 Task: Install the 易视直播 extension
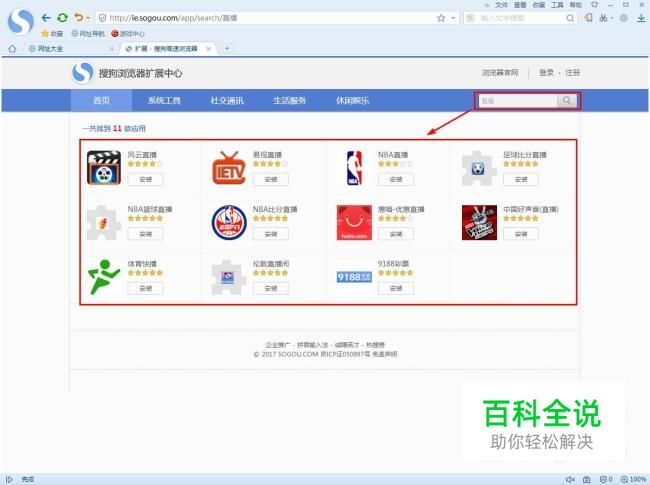(271, 179)
